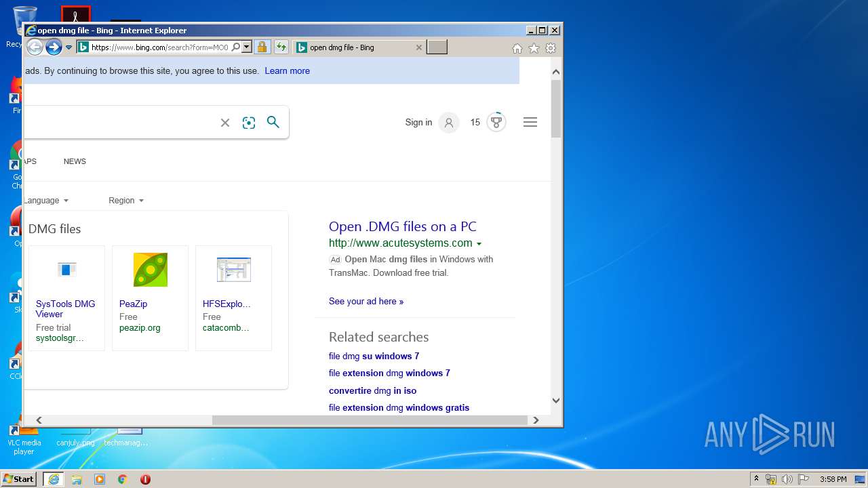Click the security lock icon
This screenshot has height=488, width=868.
point(262,47)
